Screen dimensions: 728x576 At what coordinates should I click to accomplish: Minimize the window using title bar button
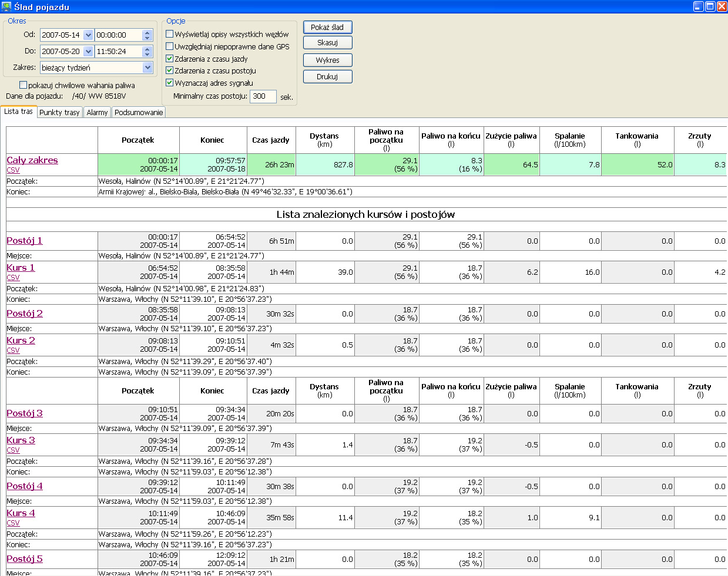click(x=698, y=6)
